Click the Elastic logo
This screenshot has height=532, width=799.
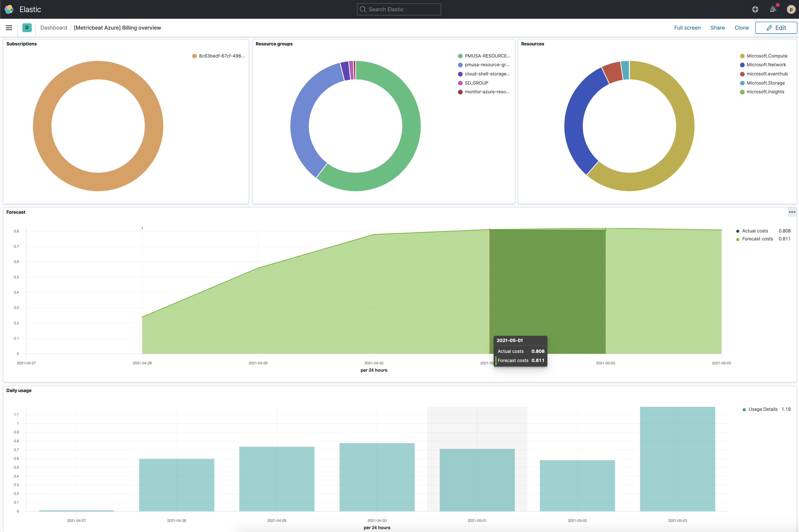[x=9, y=9]
